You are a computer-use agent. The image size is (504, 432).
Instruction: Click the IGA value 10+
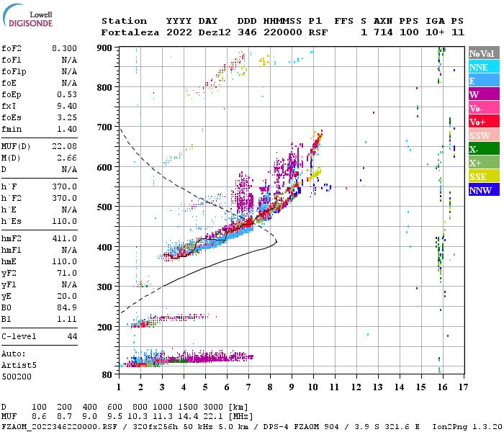point(435,32)
